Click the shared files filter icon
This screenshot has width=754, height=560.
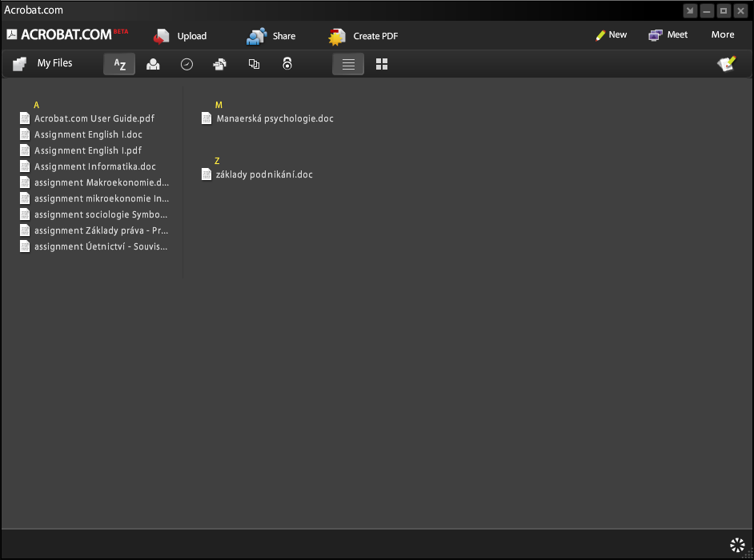click(x=220, y=64)
